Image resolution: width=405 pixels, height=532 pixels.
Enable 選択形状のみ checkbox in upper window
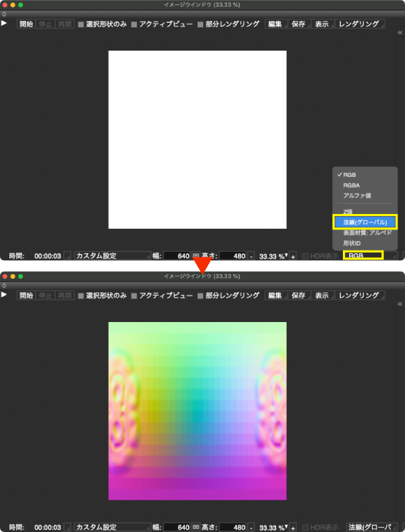[81, 24]
